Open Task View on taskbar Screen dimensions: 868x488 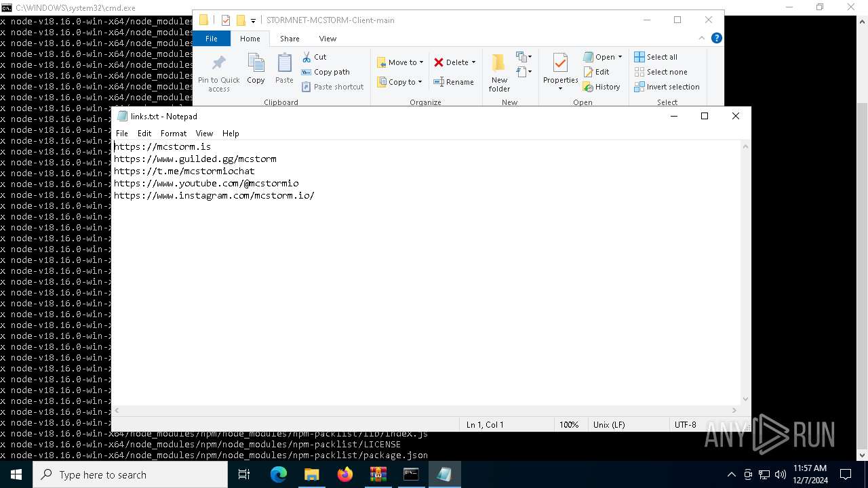(244, 474)
